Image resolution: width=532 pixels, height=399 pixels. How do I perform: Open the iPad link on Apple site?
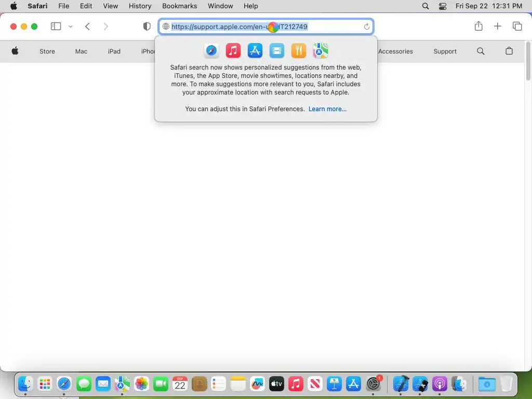tap(114, 51)
